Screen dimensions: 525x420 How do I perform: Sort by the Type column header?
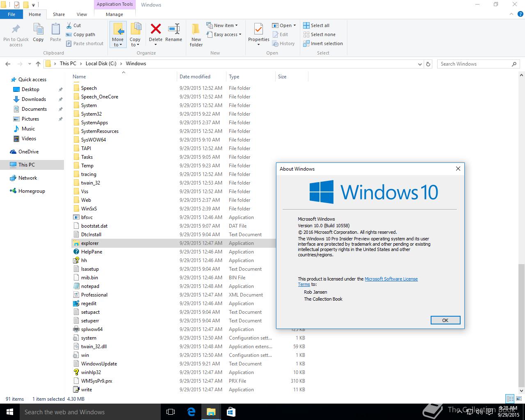[251, 77]
